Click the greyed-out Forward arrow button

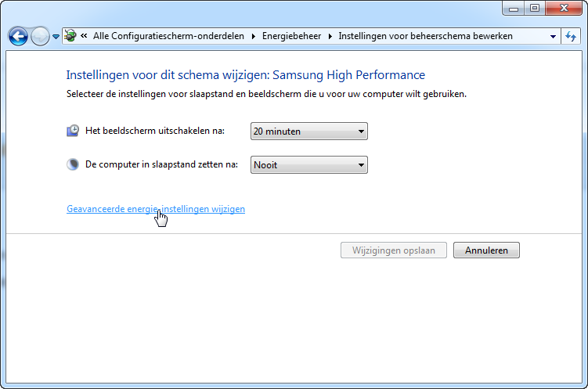(40, 36)
